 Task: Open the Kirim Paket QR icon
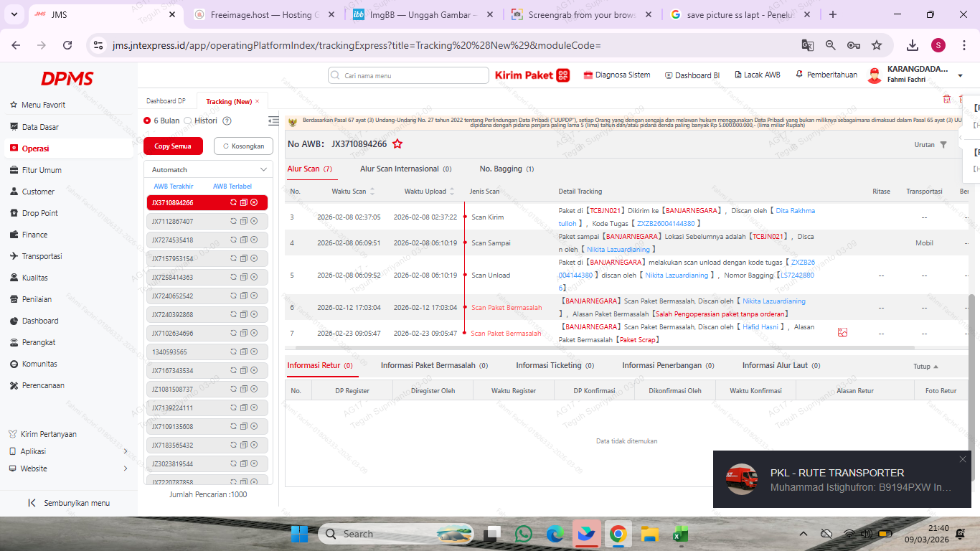point(563,75)
